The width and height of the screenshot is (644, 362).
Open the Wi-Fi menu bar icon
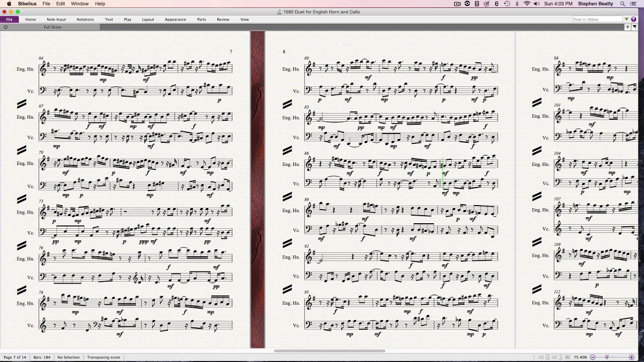[x=527, y=4]
